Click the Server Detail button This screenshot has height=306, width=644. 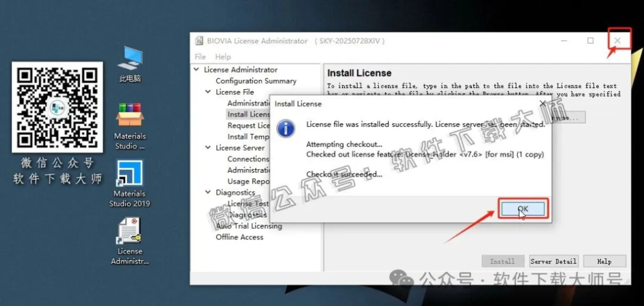click(553, 261)
